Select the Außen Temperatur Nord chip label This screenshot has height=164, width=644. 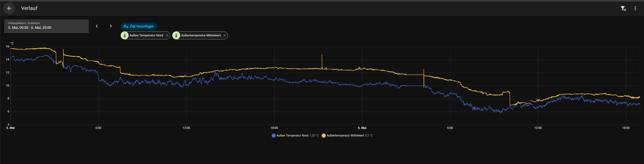coord(146,35)
